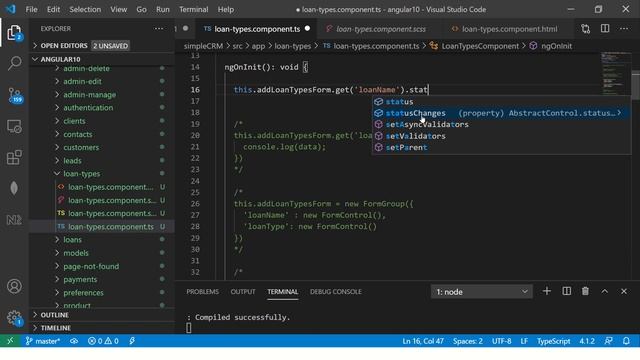
Task: Open the File menu
Action: tap(31, 9)
